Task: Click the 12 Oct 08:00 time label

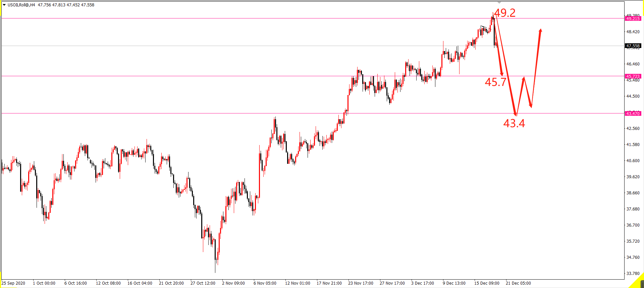Action: (x=108, y=283)
